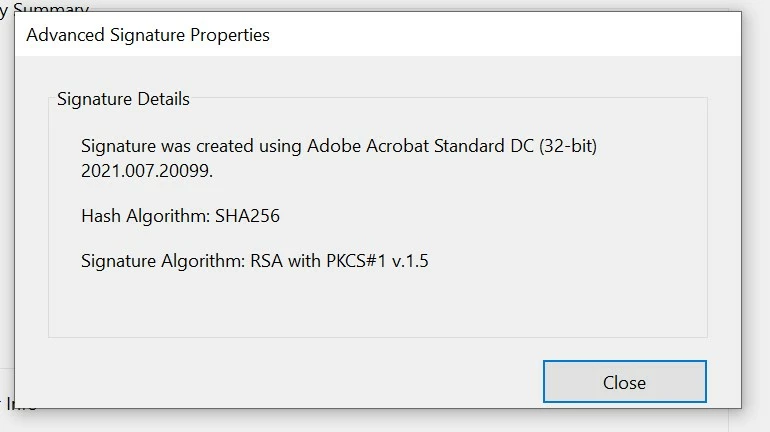
Task: Click the Hash Algorithm label
Action: pos(146,216)
